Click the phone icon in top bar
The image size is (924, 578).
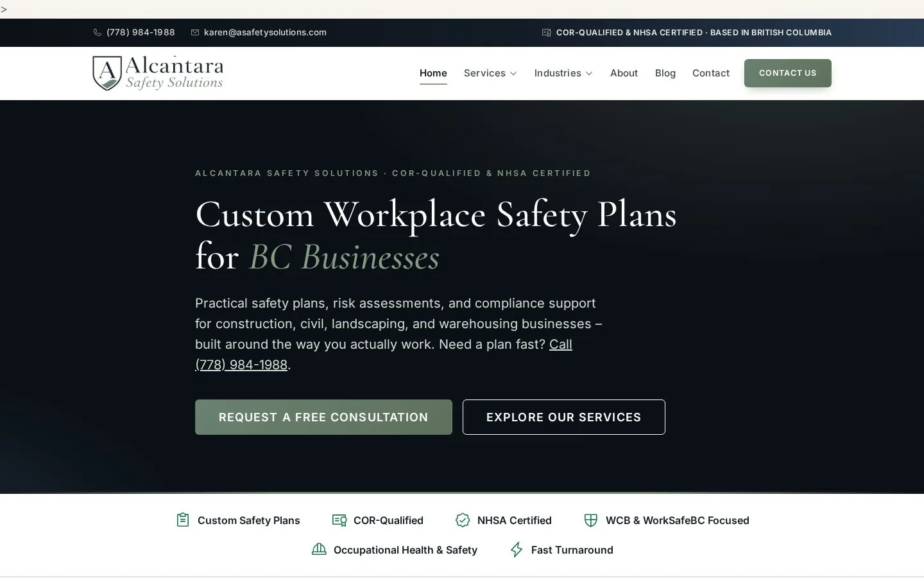[98, 33]
